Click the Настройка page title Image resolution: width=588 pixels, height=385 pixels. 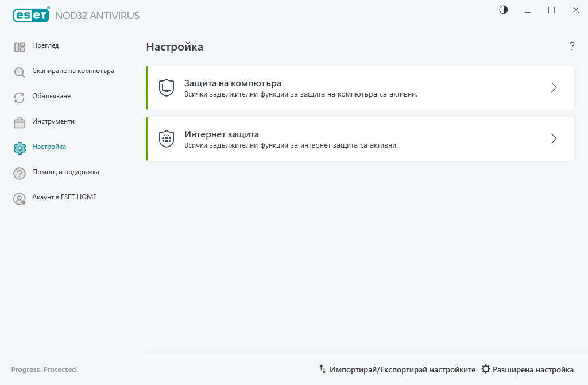click(175, 47)
